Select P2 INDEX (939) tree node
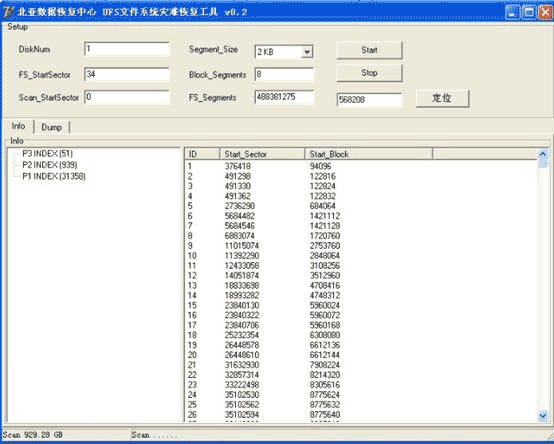This screenshot has width=554, height=444. (49, 165)
